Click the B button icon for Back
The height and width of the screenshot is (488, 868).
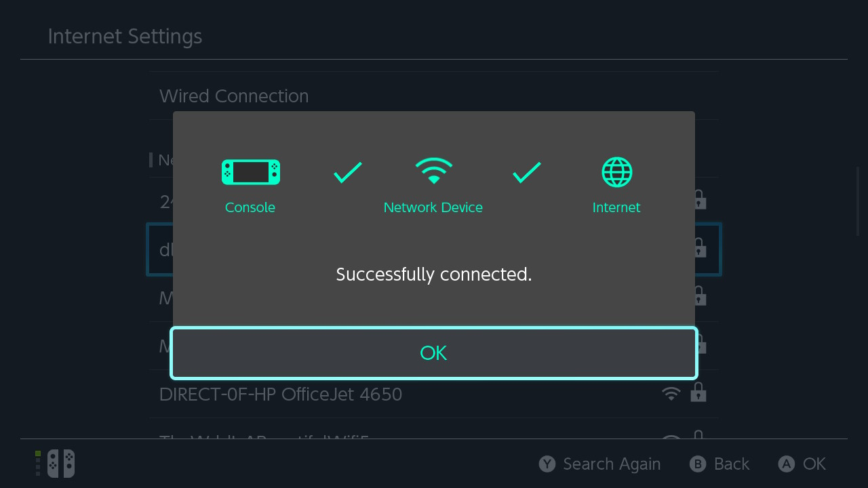(698, 464)
